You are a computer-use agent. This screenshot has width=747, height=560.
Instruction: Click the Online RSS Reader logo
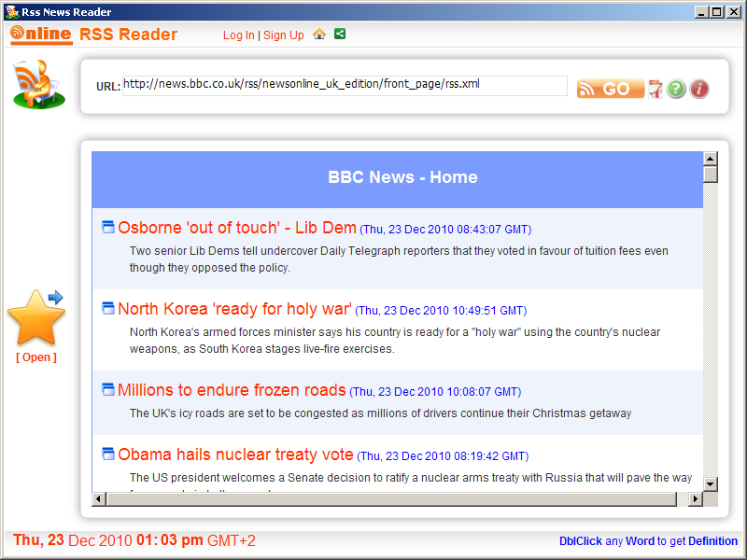(93, 35)
